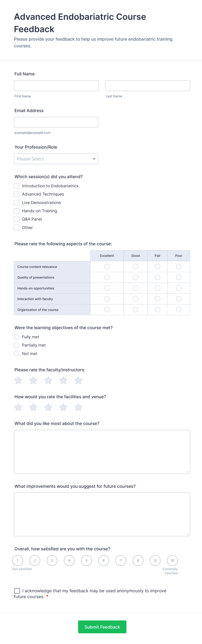Click the Submit Feedback button

pyautogui.click(x=102, y=627)
